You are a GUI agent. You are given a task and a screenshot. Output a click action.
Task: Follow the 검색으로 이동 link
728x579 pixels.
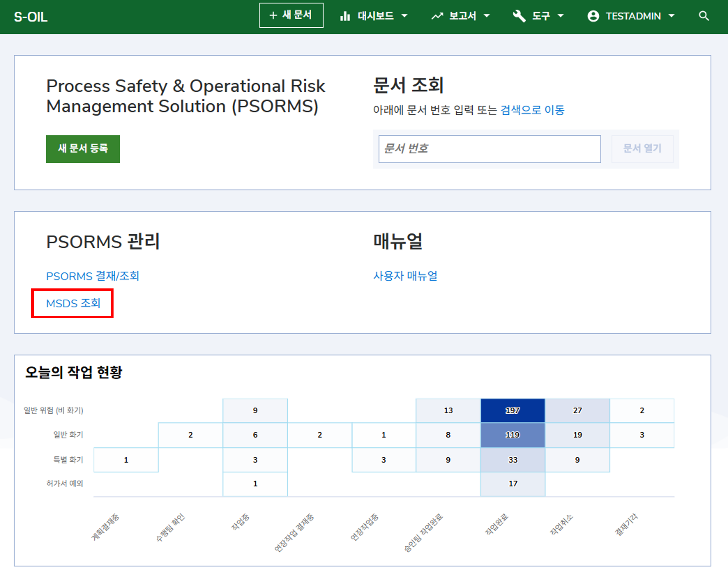532,110
